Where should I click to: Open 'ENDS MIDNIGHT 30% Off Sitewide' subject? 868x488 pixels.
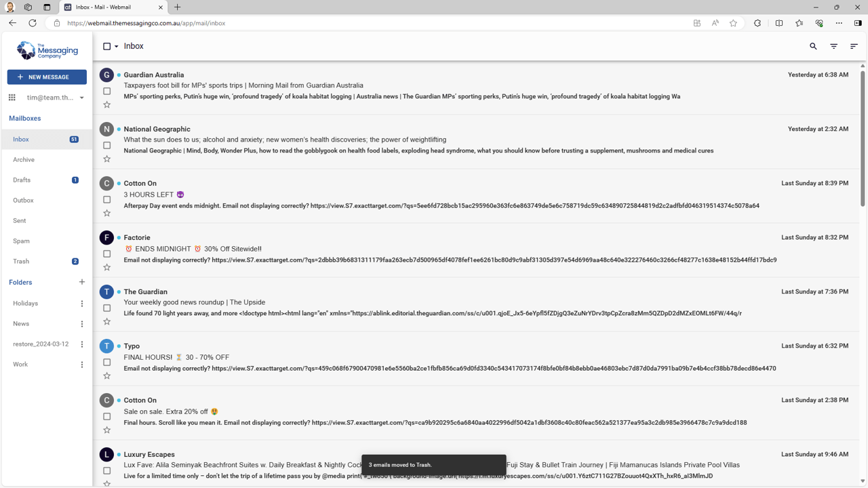[x=193, y=249]
